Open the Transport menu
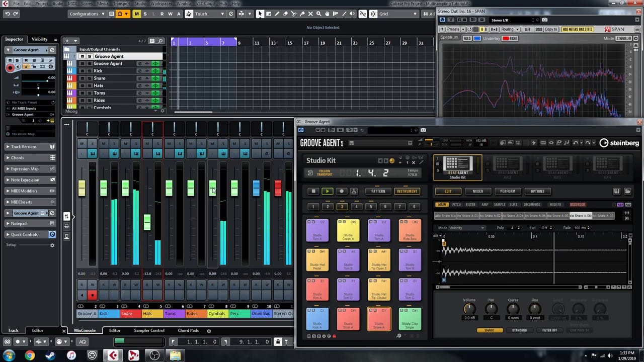 (121, 4)
